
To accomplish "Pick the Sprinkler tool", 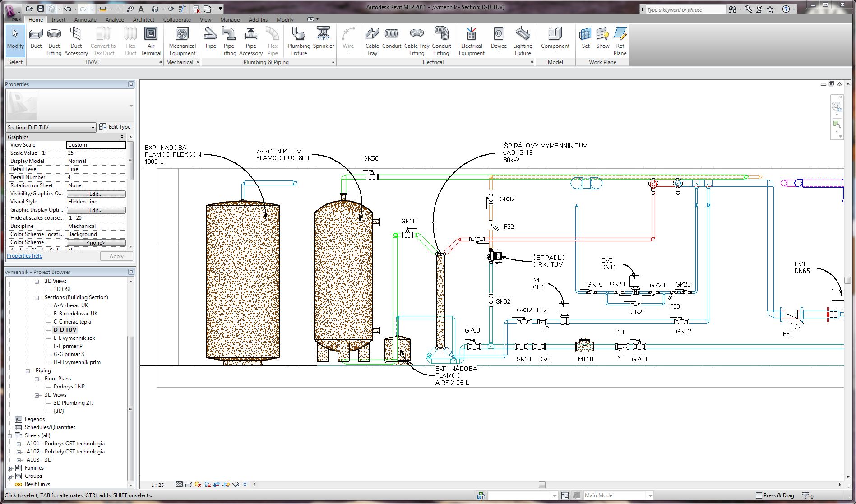I will click(x=323, y=39).
